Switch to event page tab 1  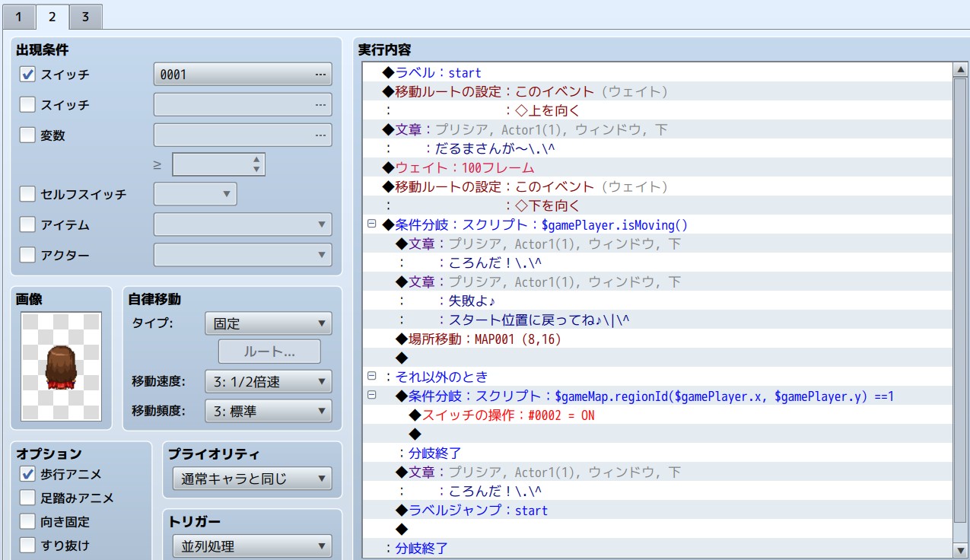(18, 16)
